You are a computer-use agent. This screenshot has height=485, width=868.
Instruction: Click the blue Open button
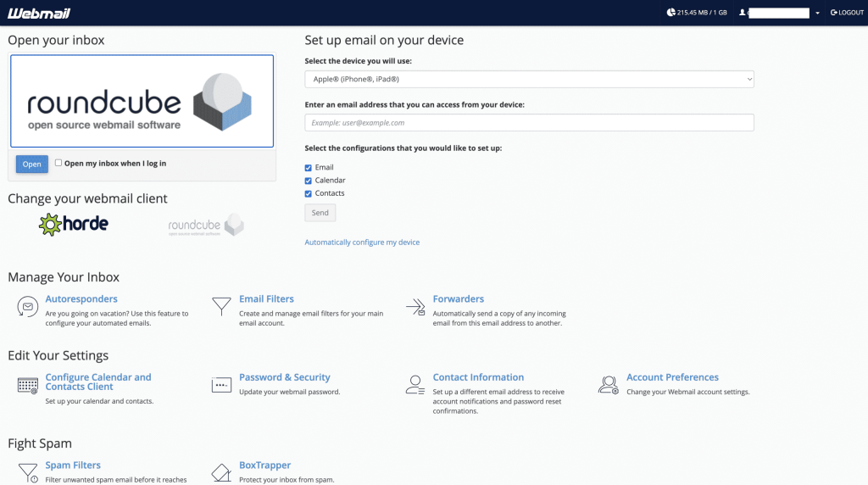click(32, 164)
